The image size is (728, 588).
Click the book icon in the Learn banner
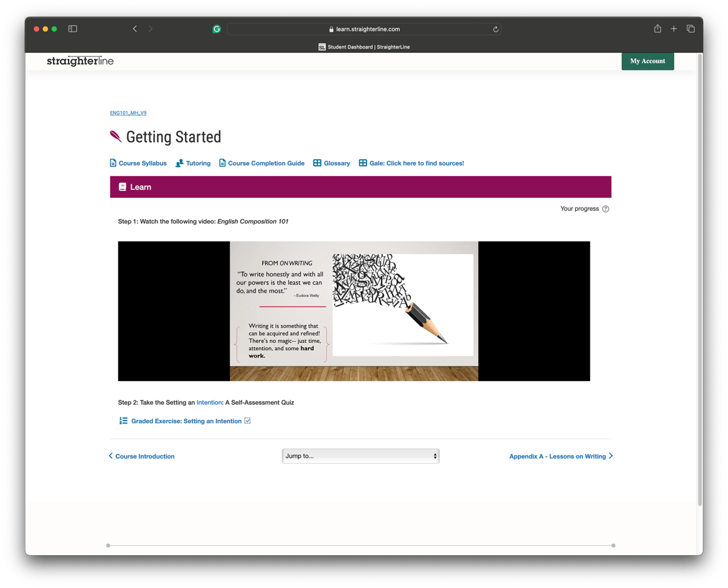point(123,186)
